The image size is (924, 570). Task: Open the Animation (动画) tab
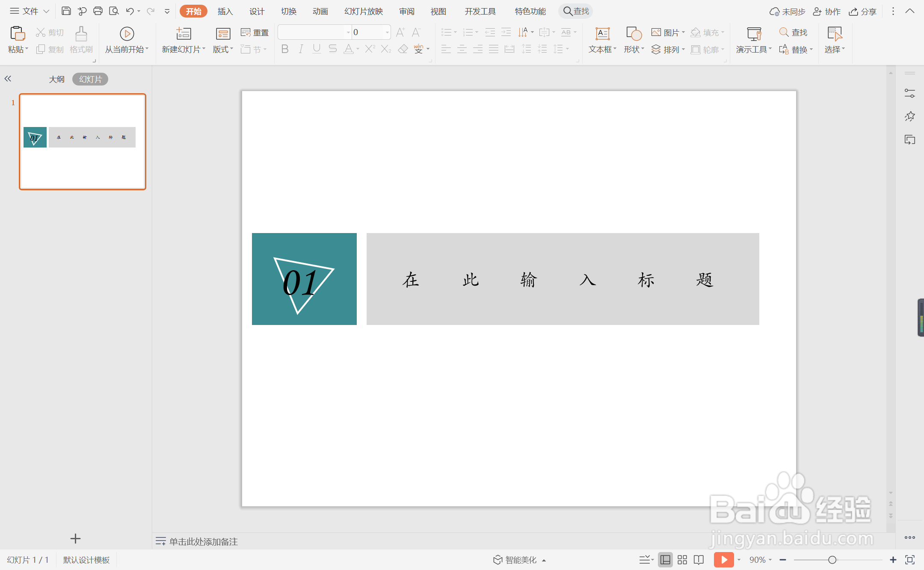click(320, 12)
